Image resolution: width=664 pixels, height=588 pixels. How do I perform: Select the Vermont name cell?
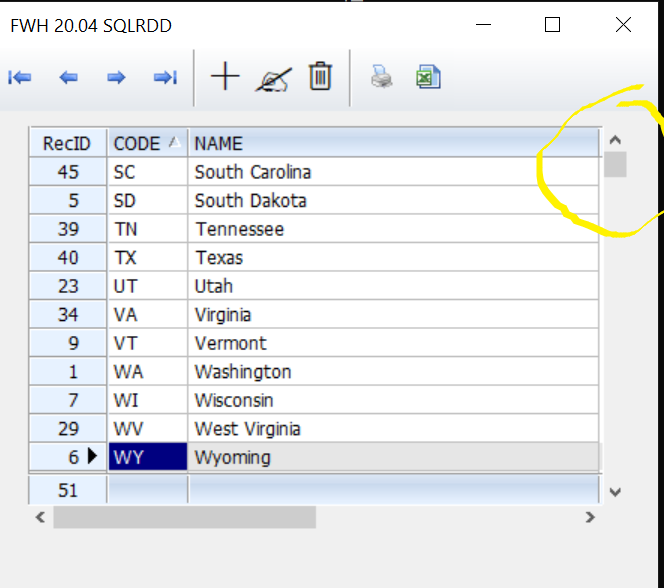click(394, 342)
